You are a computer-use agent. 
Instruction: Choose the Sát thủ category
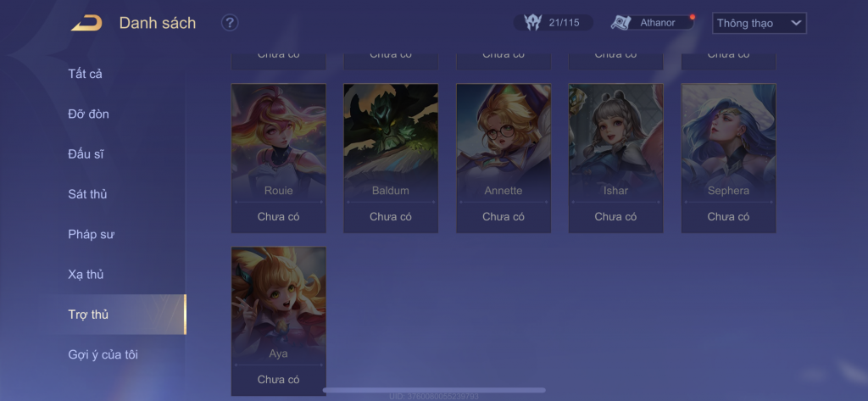(87, 194)
